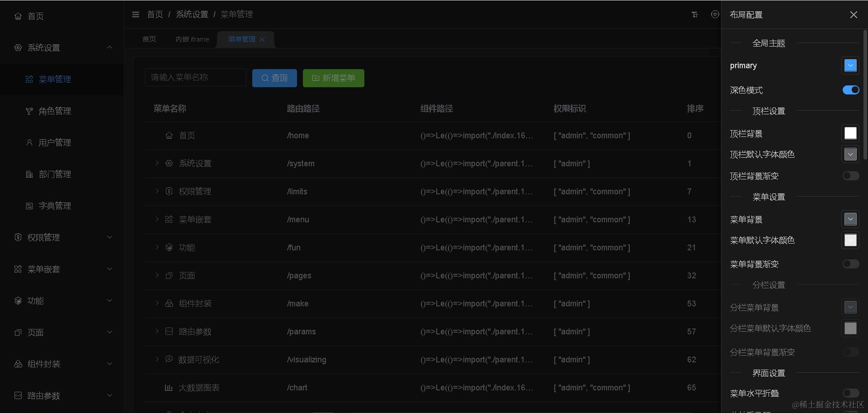Screen dimensions: 868x413
Task: Open the 顶栏默认字体颜色 color picker
Action: point(850,154)
